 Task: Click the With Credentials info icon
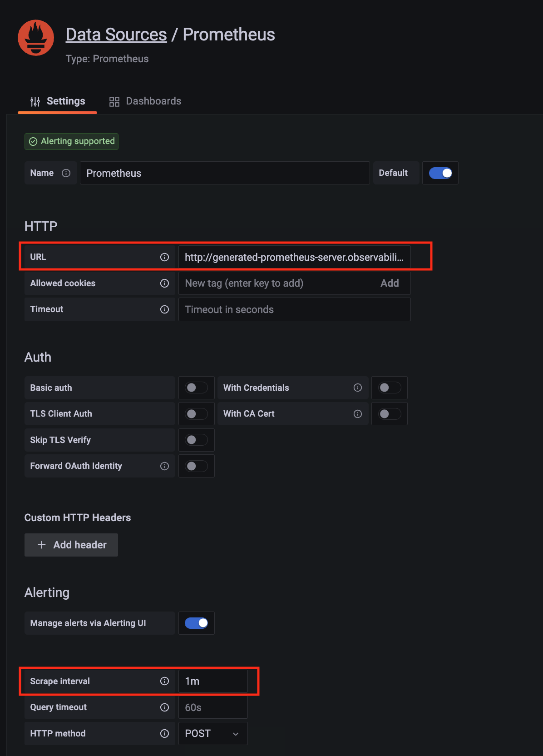point(358,388)
